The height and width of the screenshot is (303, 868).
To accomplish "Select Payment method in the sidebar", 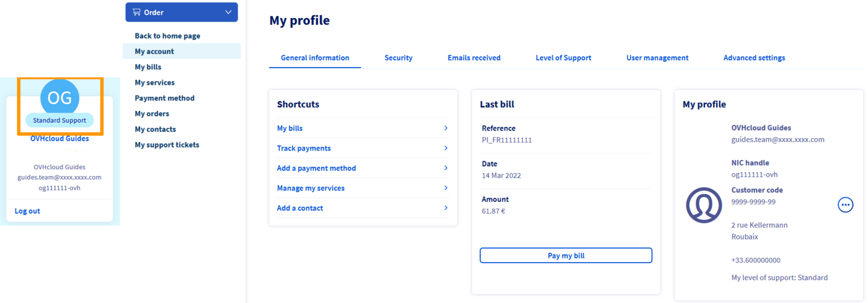I will tap(164, 98).
